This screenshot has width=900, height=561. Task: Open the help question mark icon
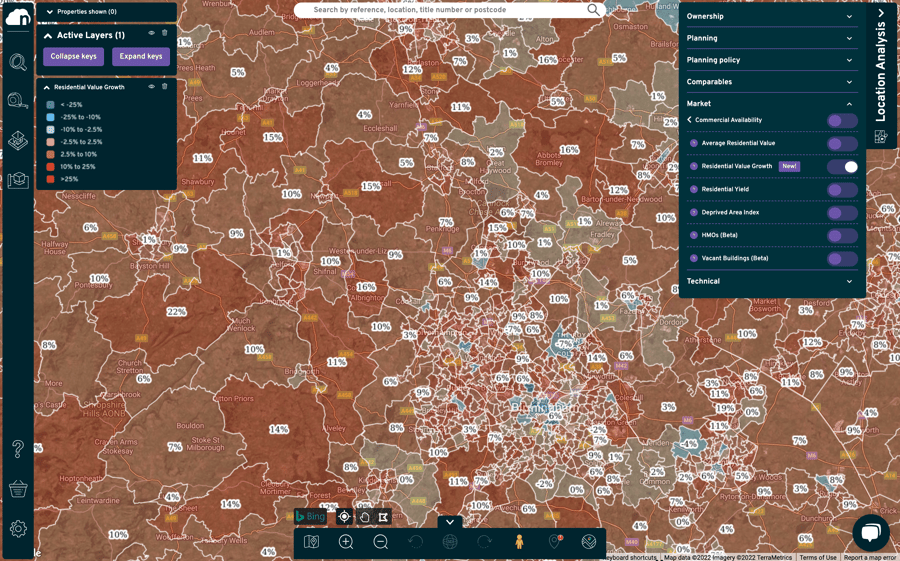[x=18, y=449]
